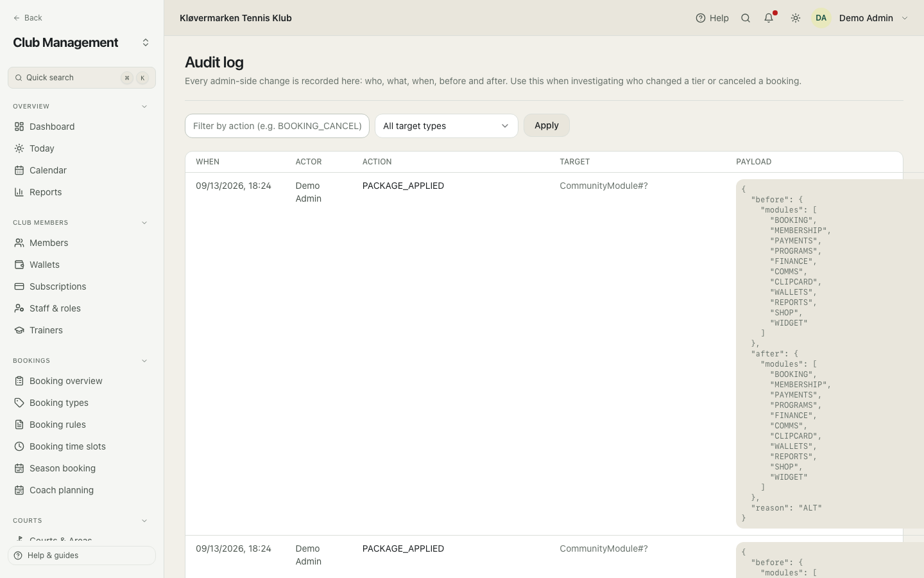Go to the Today page
This screenshot has width=924, height=578.
point(81,148)
